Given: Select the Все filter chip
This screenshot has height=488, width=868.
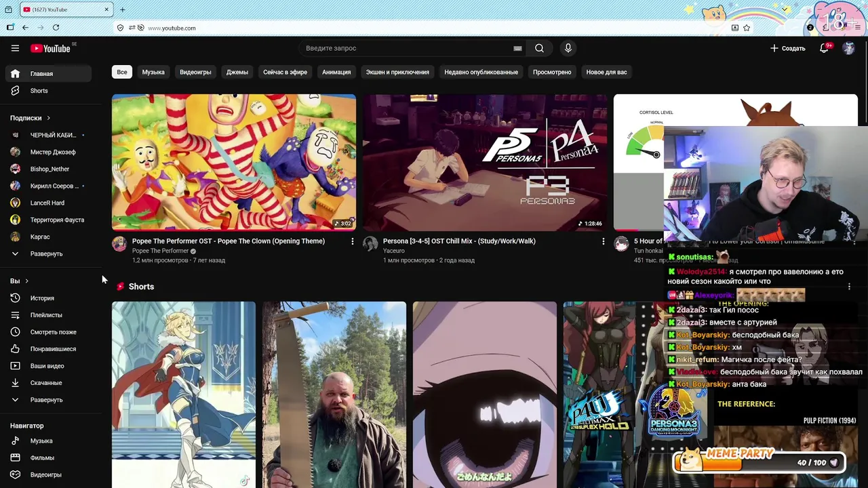Looking at the screenshot, I should pyautogui.click(x=122, y=72).
